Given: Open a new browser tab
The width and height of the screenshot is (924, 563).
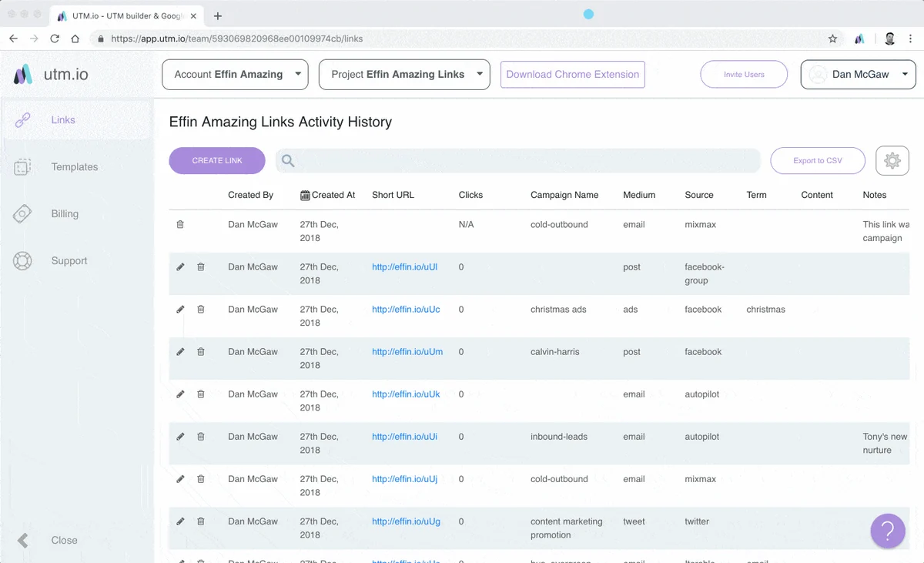Looking at the screenshot, I should point(218,16).
